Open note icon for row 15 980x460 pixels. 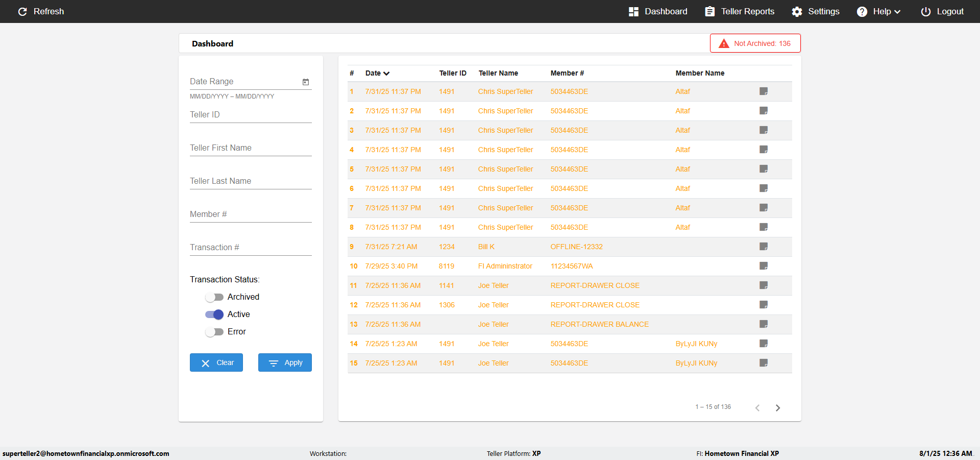point(764,363)
